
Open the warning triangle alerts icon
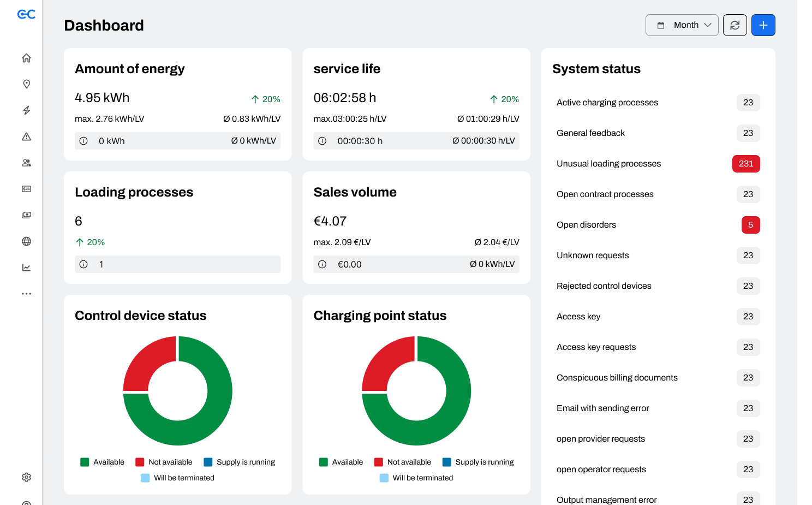click(26, 136)
